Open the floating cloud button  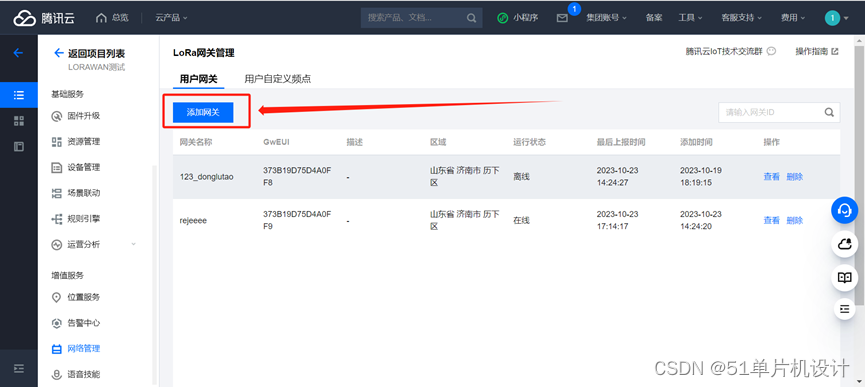point(845,244)
